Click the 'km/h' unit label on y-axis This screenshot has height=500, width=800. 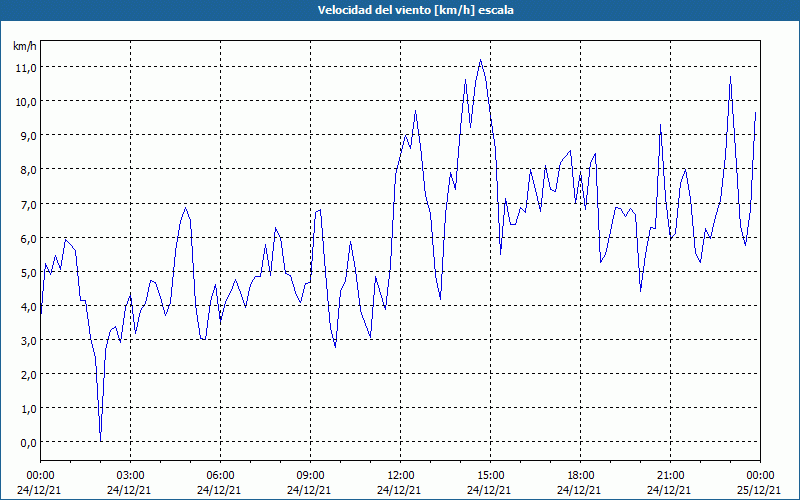tap(24, 46)
